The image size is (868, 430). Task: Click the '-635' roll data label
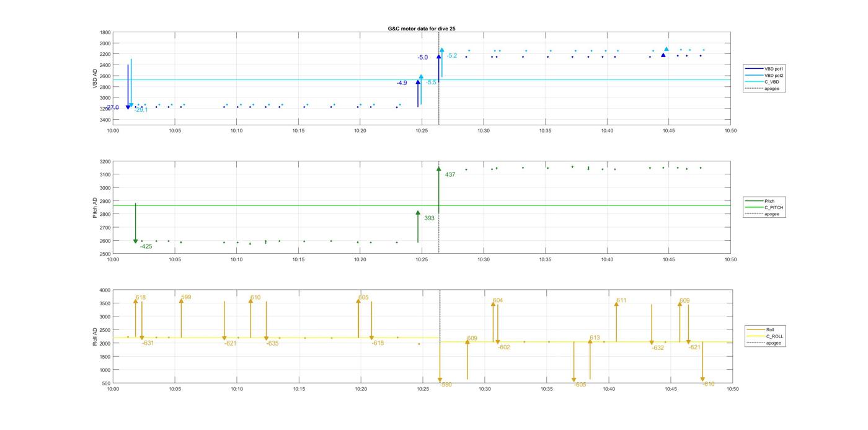point(272,343)
